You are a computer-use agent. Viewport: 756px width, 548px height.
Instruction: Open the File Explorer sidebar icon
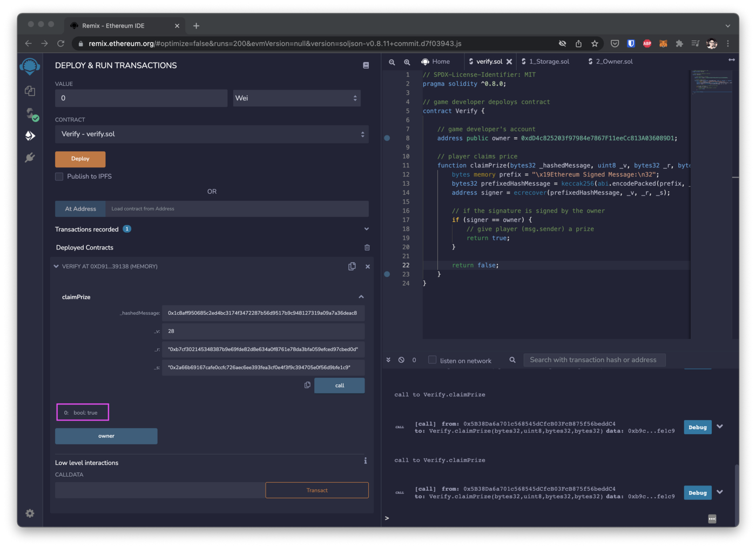(30, 91)
